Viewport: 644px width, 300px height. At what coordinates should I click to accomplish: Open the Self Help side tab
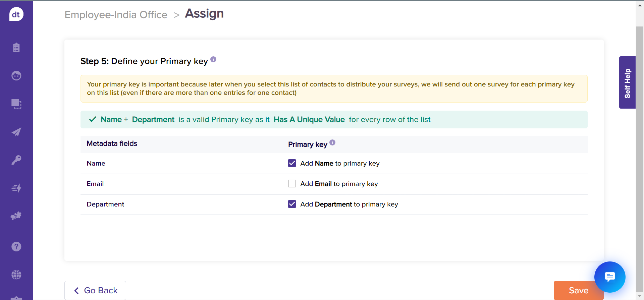pos(627,82)
